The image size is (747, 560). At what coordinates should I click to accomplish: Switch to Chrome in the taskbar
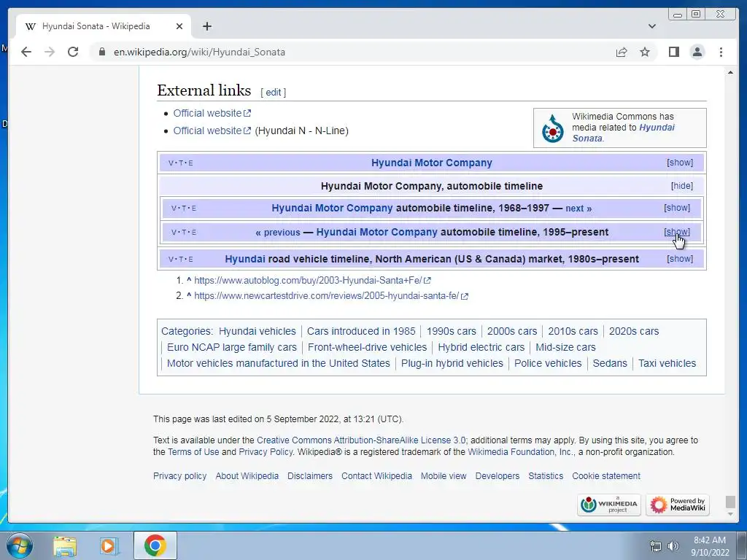click(155, 545)
